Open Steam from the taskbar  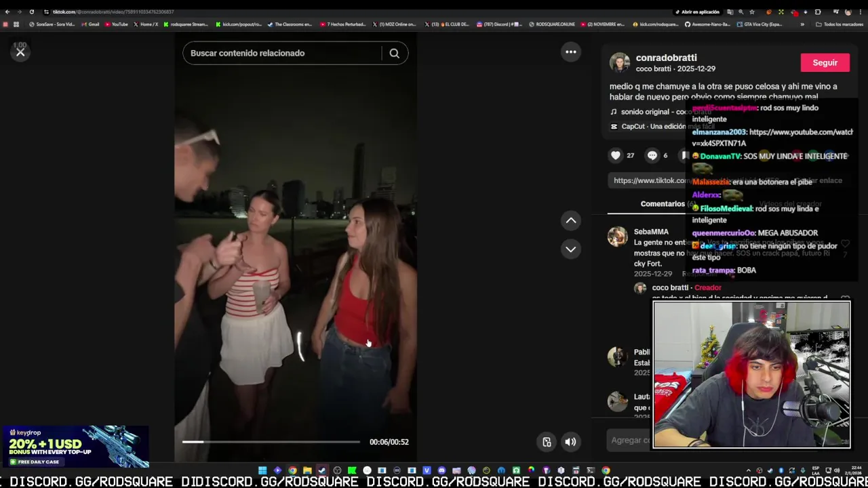tap(322, 470)
